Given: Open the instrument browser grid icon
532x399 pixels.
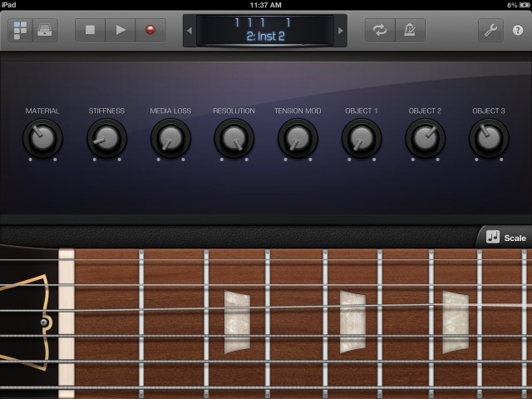Looking at the screenshot, I should click(x=21, y=31).
